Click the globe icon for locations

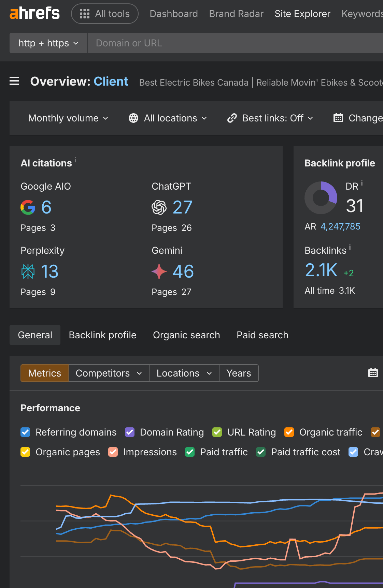coord(133,118)
